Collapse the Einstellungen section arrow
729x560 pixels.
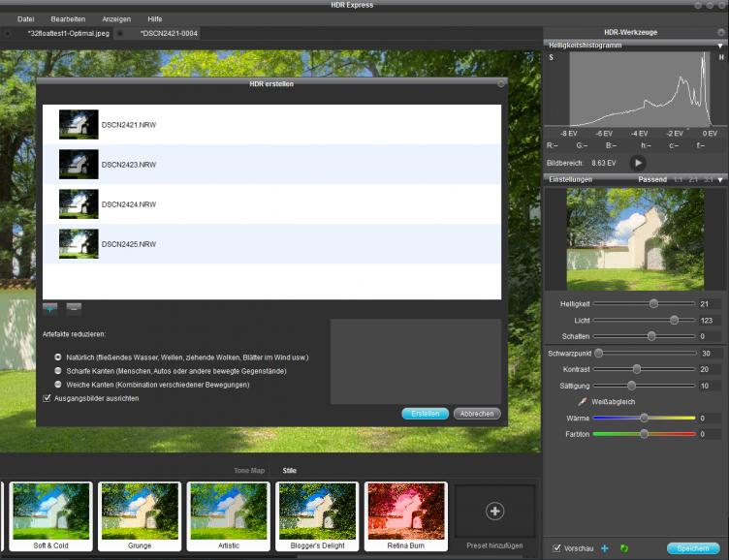click(720, 180)
